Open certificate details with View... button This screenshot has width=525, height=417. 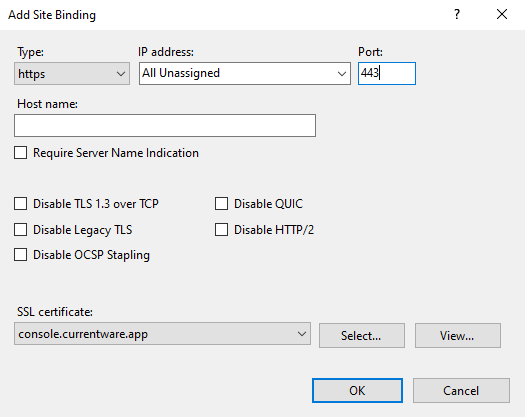[x=458, y=336]
